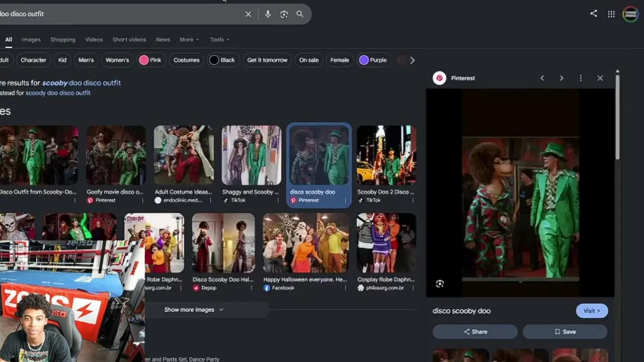Click the Share button under the preview

click(x=475, y=332)
